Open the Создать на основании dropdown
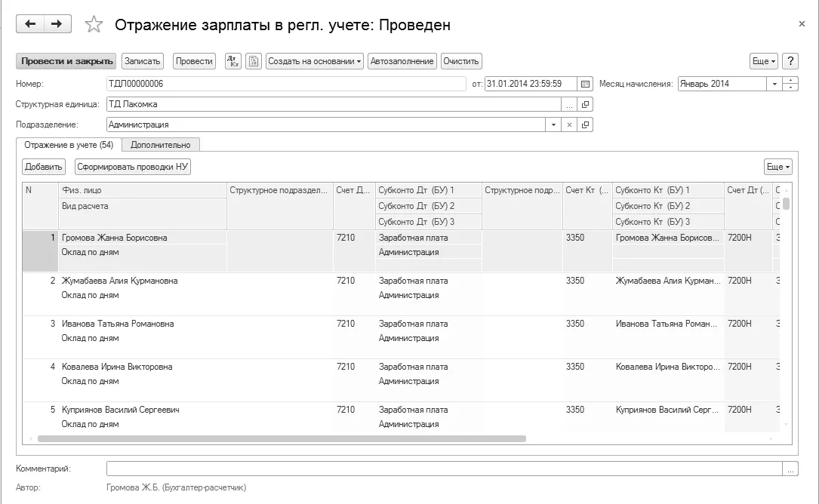The image size is (819, 504). pyautogui.click(x=315, y=61)
